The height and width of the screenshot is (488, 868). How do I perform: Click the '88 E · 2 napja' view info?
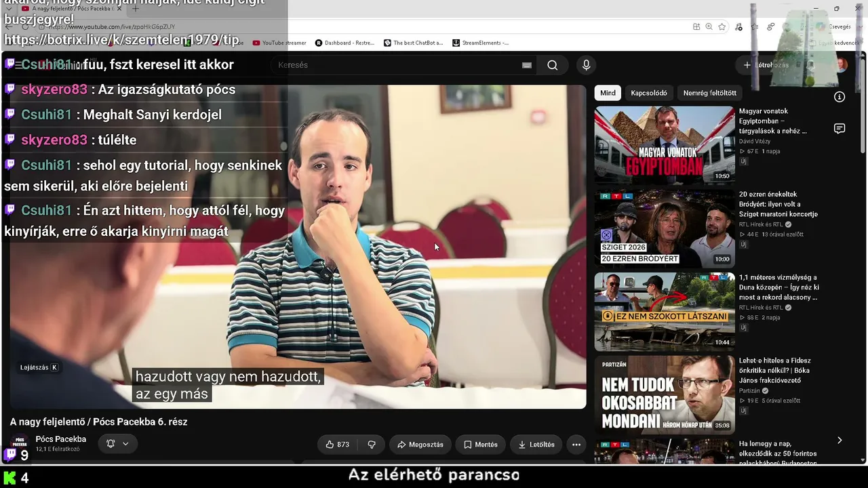759,317
